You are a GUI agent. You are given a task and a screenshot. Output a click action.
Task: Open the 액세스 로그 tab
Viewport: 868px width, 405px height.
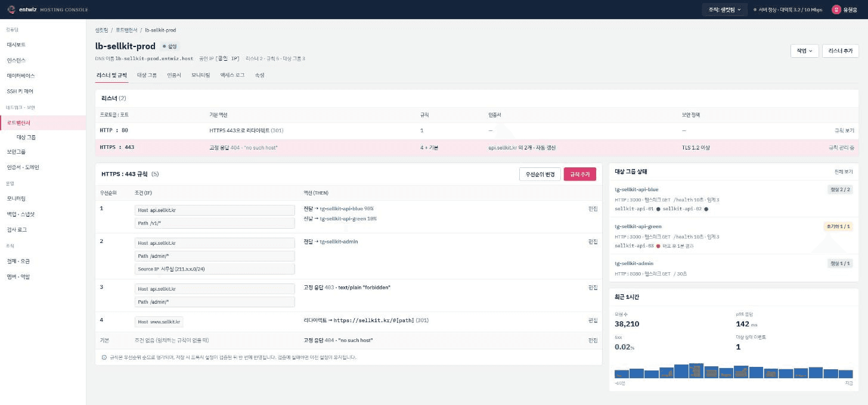pos(232,76)
